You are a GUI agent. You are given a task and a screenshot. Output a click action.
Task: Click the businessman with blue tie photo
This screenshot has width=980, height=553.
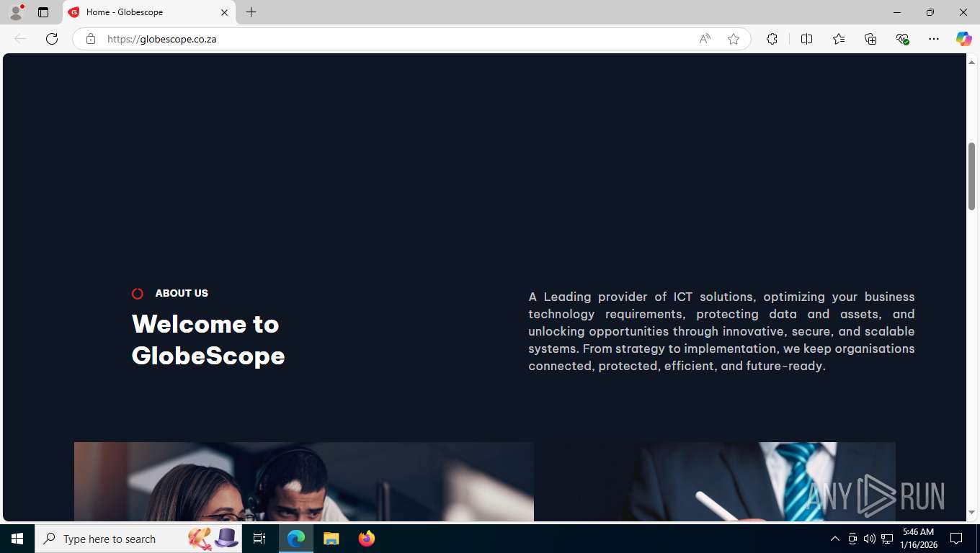pyautogui.click(x=715, y=481)
